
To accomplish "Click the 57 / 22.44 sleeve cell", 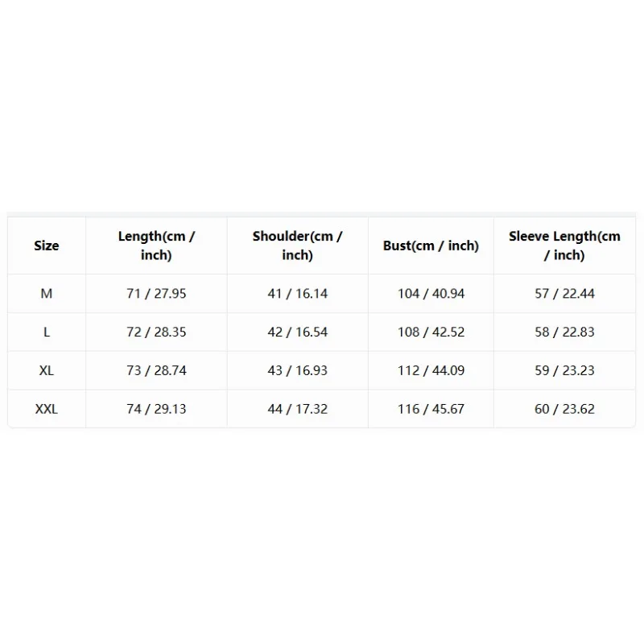I will [x=564, y=294].
